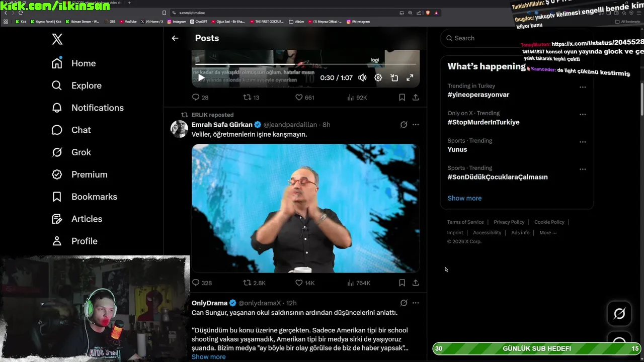Reply to post with 28 comments

(200, 98)
